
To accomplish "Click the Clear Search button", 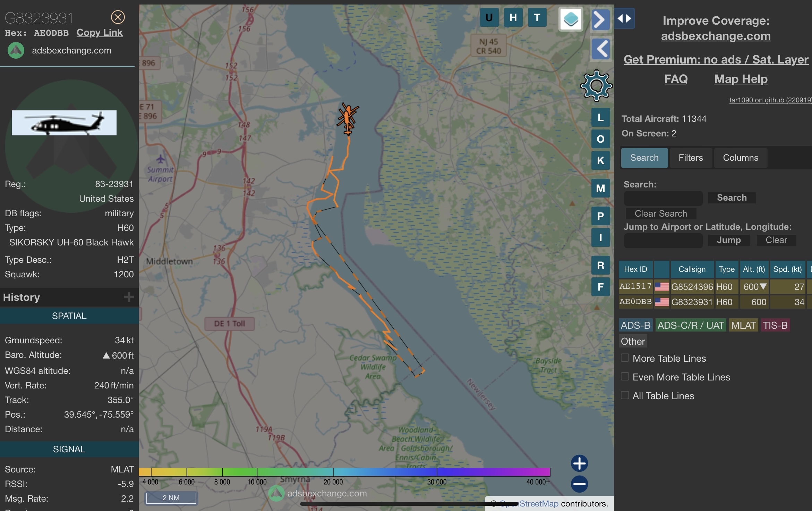I will point(660,214).
